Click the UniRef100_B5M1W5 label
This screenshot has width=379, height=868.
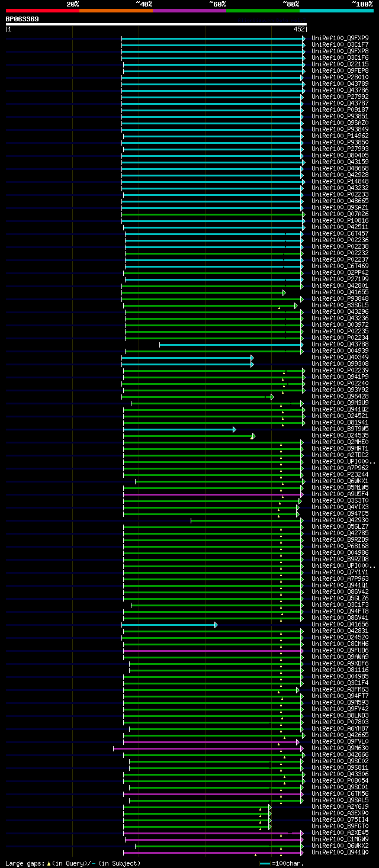click(340, 487)
